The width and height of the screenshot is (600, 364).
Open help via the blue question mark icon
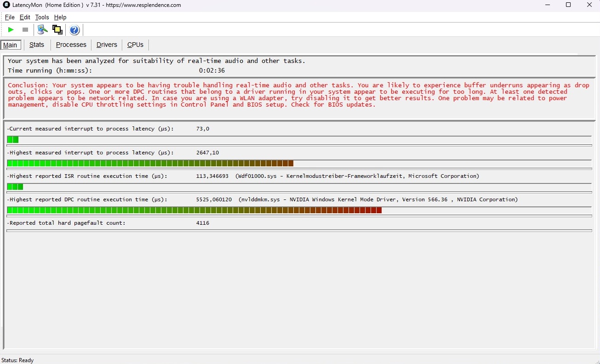[74, 30]
